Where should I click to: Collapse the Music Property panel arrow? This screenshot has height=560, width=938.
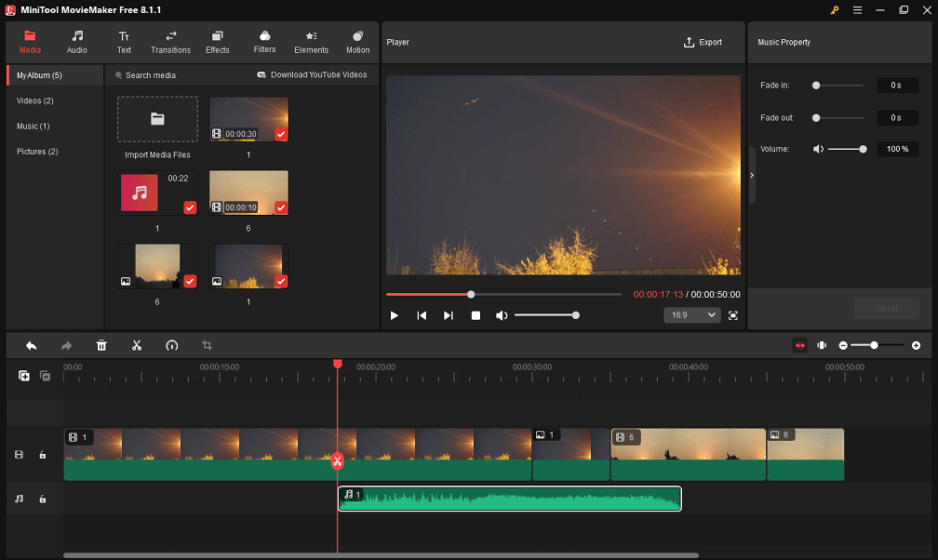click(752, 175)
